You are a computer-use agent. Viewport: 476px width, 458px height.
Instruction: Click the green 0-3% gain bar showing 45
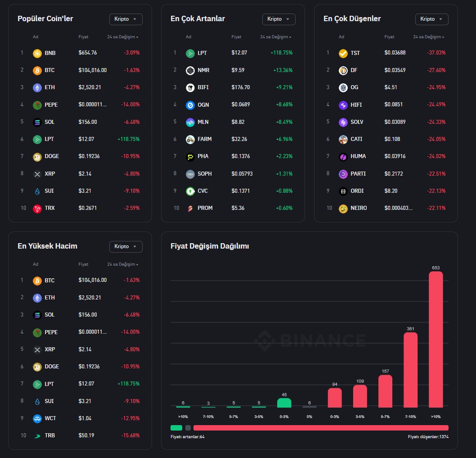pos(284,403)
